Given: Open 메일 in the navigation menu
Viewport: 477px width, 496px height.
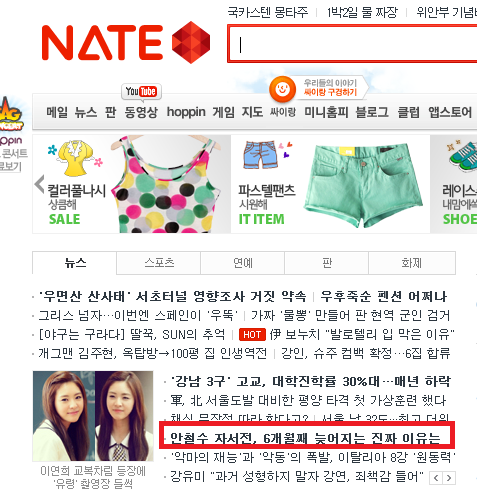Looking at the screenshot, I should (x=57, y=112).
